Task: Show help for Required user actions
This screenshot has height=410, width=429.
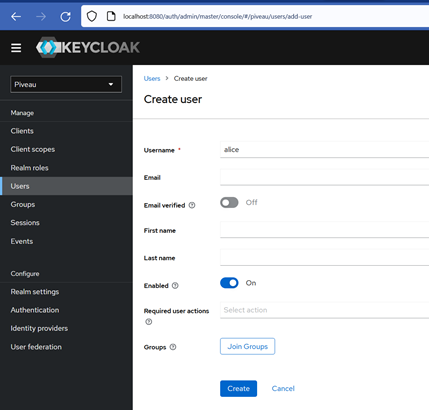Action: tap(149, 322)
